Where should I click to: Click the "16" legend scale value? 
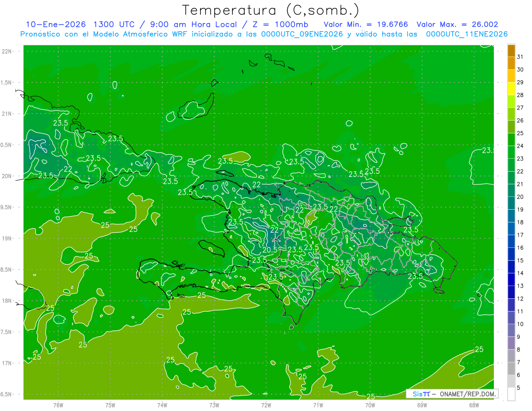[x=520, y=248]
